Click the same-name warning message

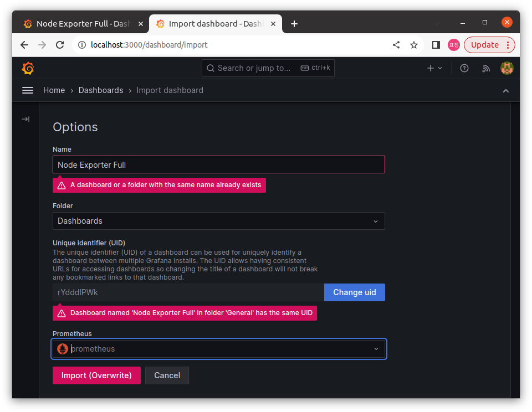tap(159, 185)
